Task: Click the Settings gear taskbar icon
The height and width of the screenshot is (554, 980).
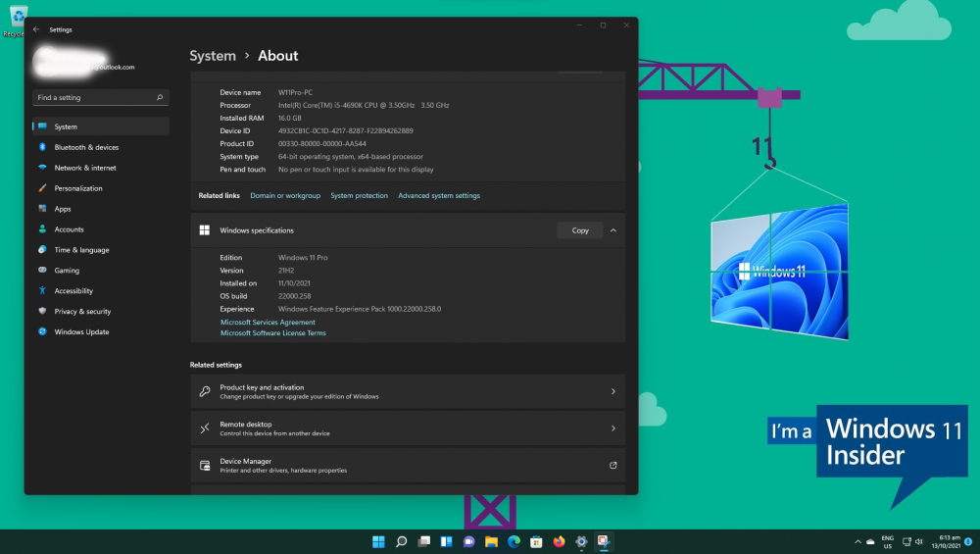Action: 581,541
